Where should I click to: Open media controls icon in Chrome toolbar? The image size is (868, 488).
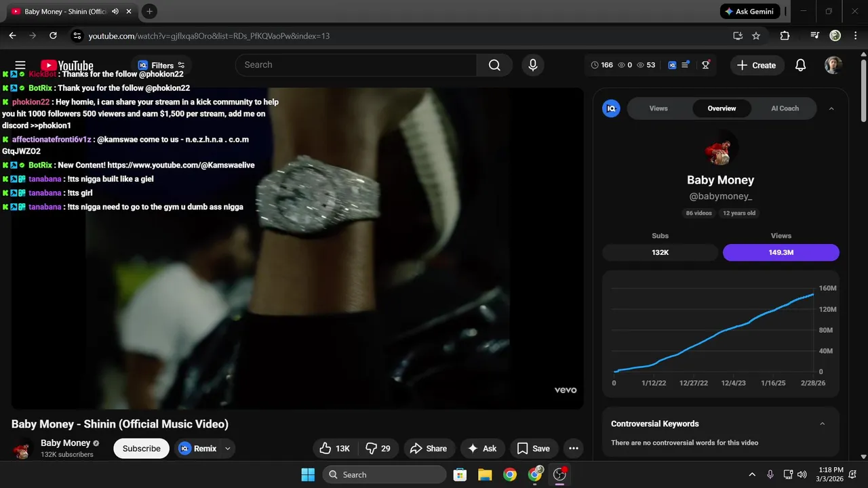tap(815, 35)
